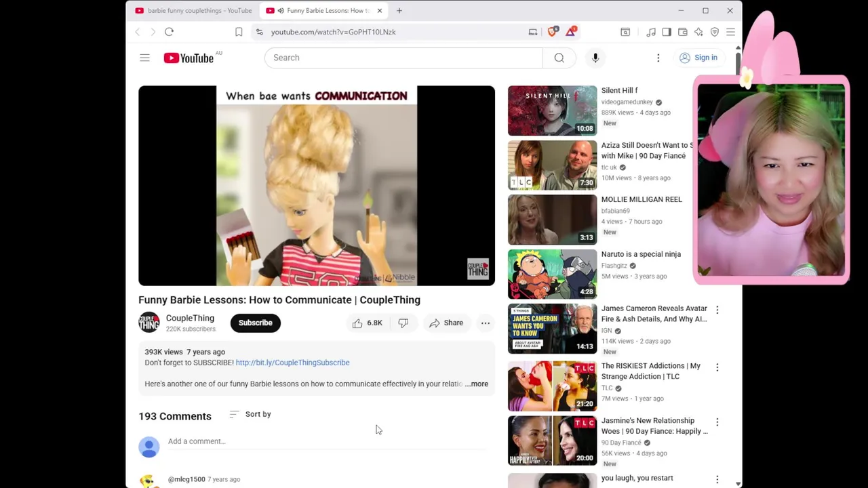The height and width of the screenshot is (488, 868).
Task: Subscribe to CoupleThing channel
Action: tap(255, 323)
